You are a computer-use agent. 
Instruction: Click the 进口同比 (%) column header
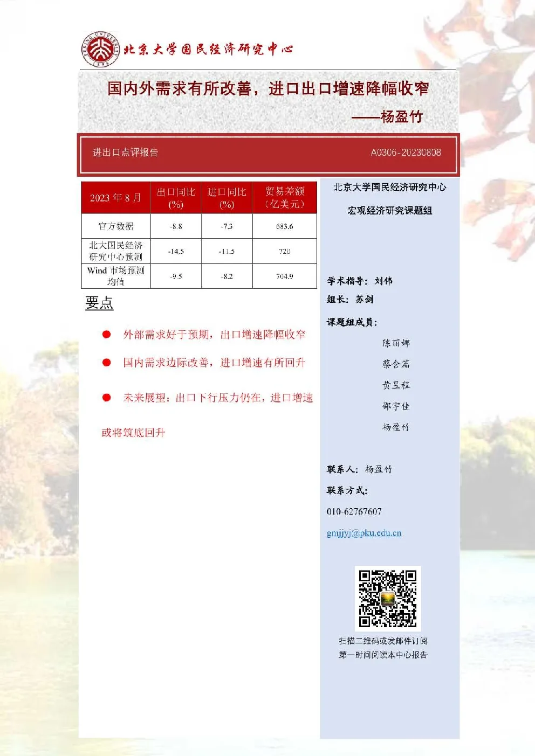click(x=227, y=198)
